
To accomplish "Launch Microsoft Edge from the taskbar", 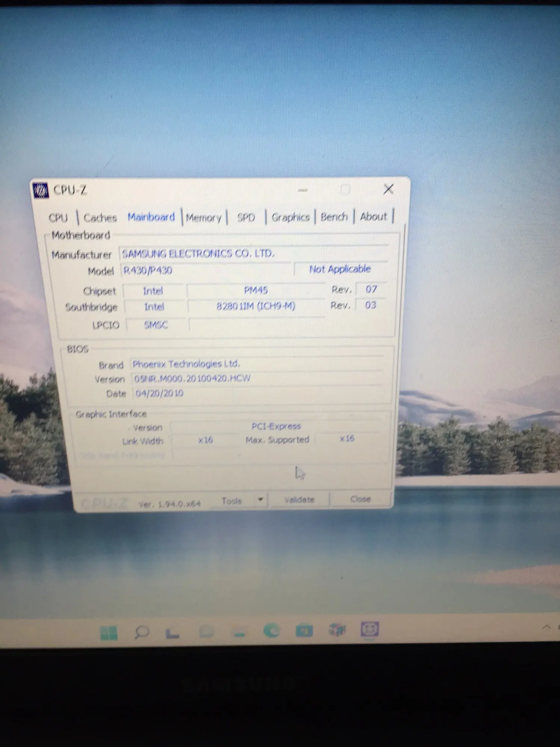I will [271, 631].
